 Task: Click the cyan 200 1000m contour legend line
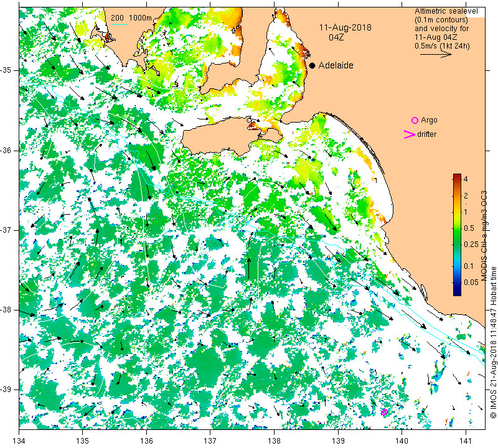point(120,24)
